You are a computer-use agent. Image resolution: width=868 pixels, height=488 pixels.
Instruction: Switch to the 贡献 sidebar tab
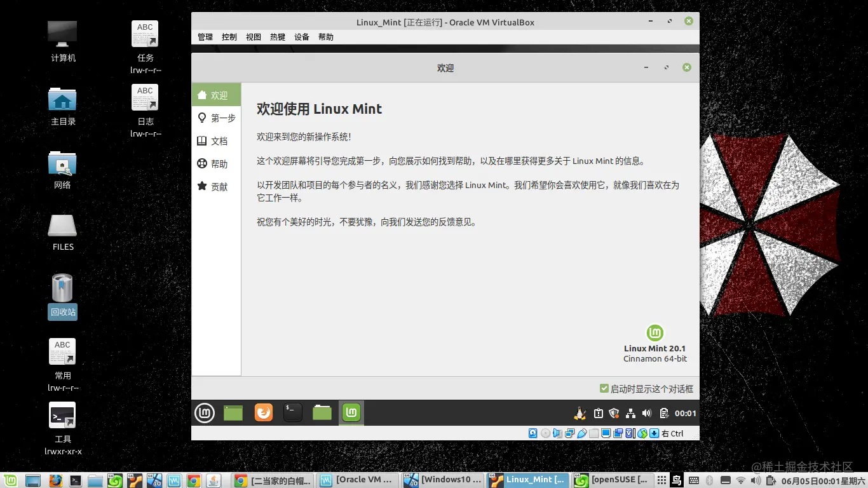pyautogui.click(x=216, y=186)
